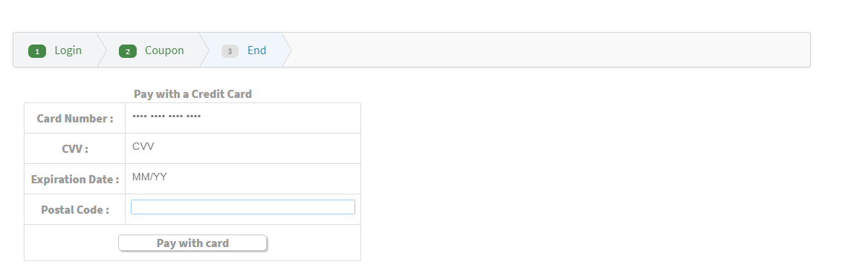Focus the Card Number field
Viewport: 868px width, 279px height.
pyautogui.click(x=242, y=116)
